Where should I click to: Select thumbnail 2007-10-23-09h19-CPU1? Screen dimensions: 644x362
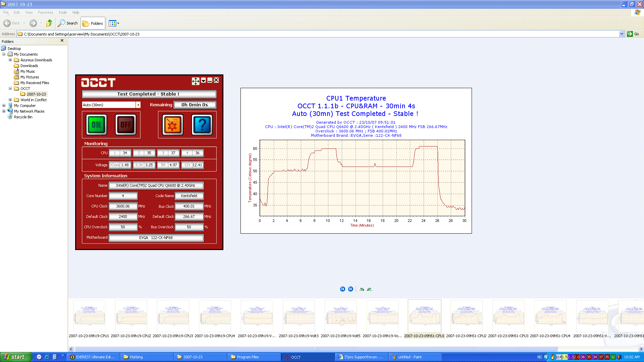tap(89, 319)
